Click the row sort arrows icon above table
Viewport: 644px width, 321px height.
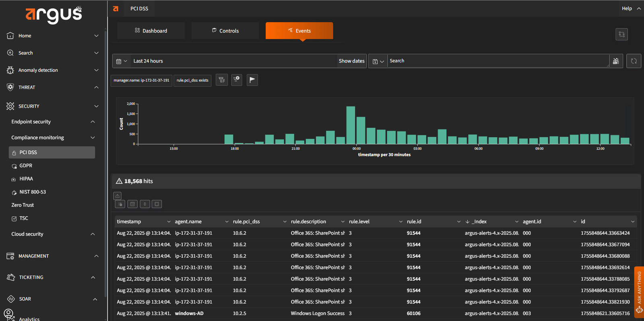point(145,204)
